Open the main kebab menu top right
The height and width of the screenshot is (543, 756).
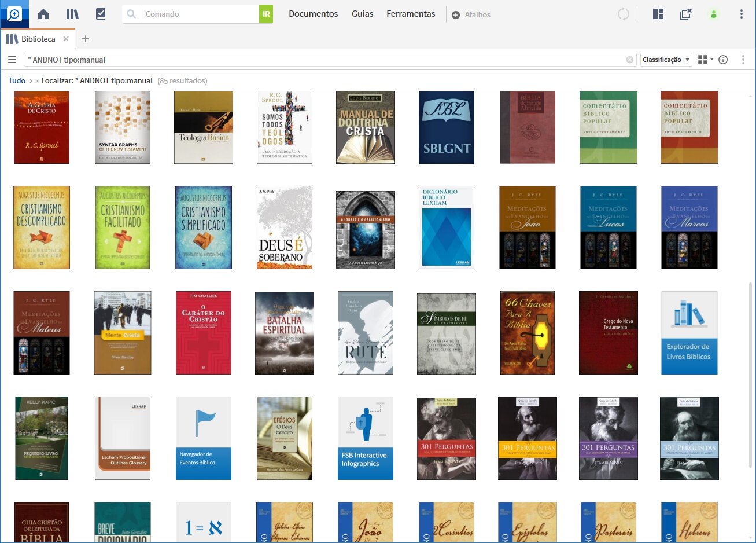[742, 14]
